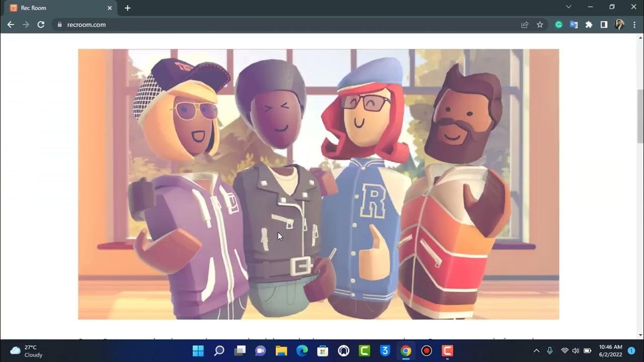The width and height of the screenshot is (644, 362).
Task: Open Windows Search from taskbar
Action: click(219, 350)
